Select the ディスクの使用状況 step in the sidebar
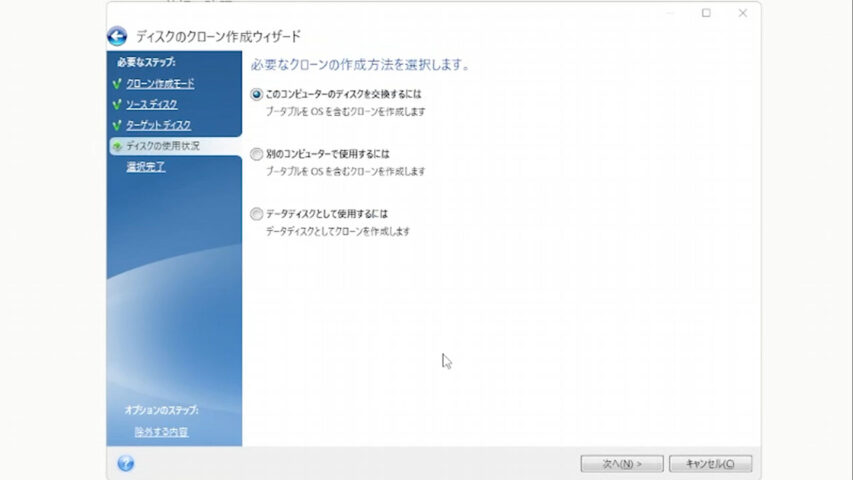 (x=162, y=146)
